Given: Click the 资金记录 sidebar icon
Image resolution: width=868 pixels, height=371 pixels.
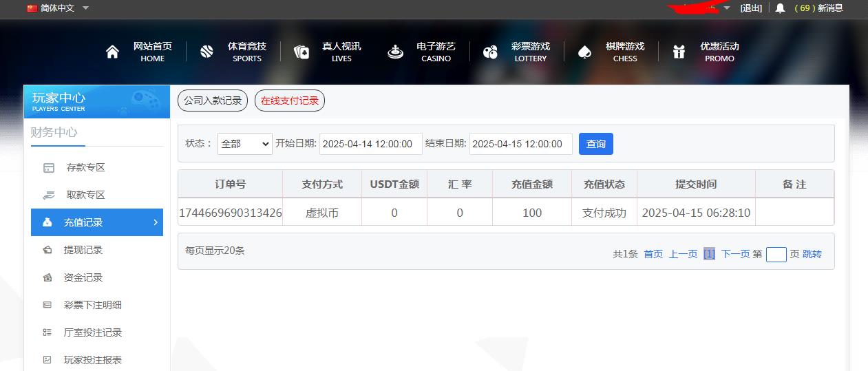Looking at the screenshot, I should tap(47, 277).
